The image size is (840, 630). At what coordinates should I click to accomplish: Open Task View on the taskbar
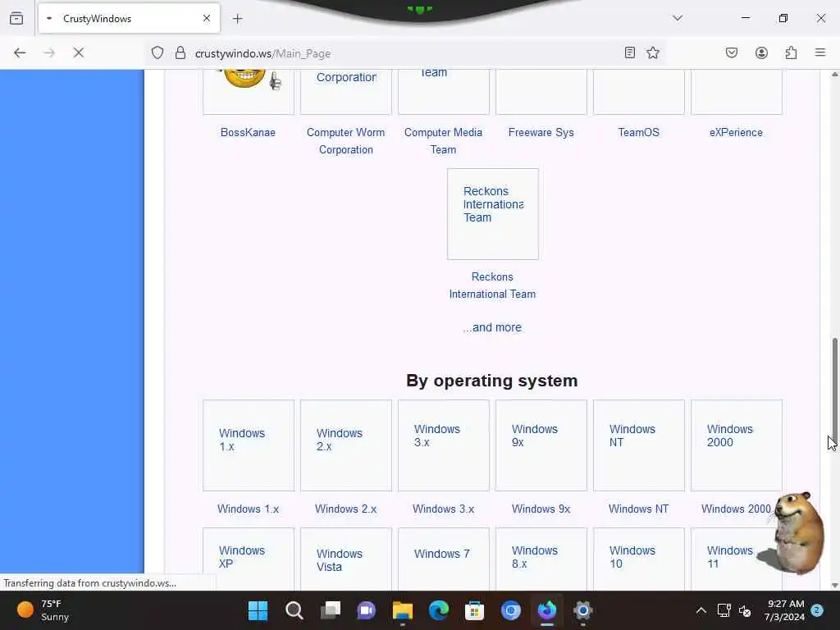(331, 610)
